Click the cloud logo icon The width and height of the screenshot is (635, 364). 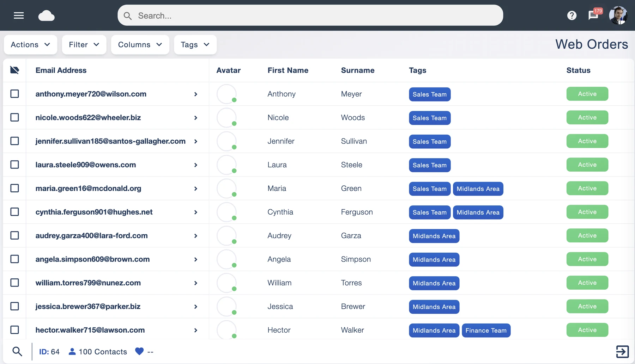pos(46,16)
